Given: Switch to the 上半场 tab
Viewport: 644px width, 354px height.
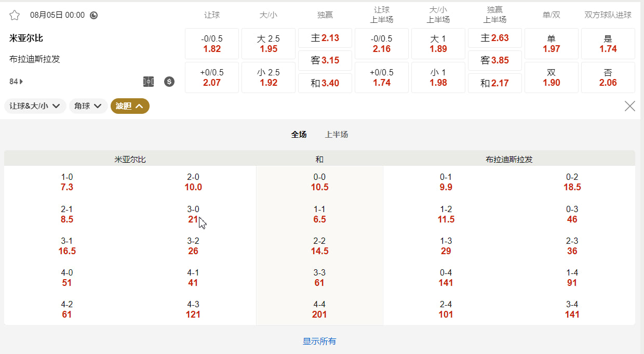Looking at the screenshot, I should click(x=337, y=135).
